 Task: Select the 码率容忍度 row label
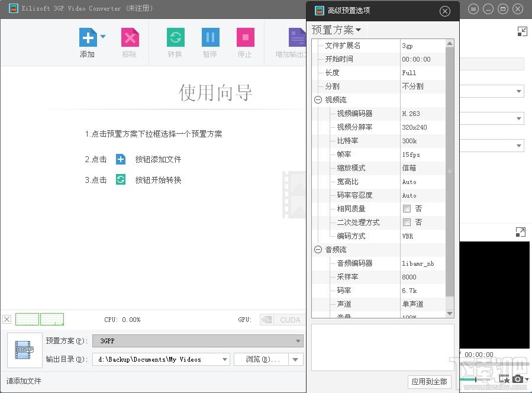tap(354, 195)
